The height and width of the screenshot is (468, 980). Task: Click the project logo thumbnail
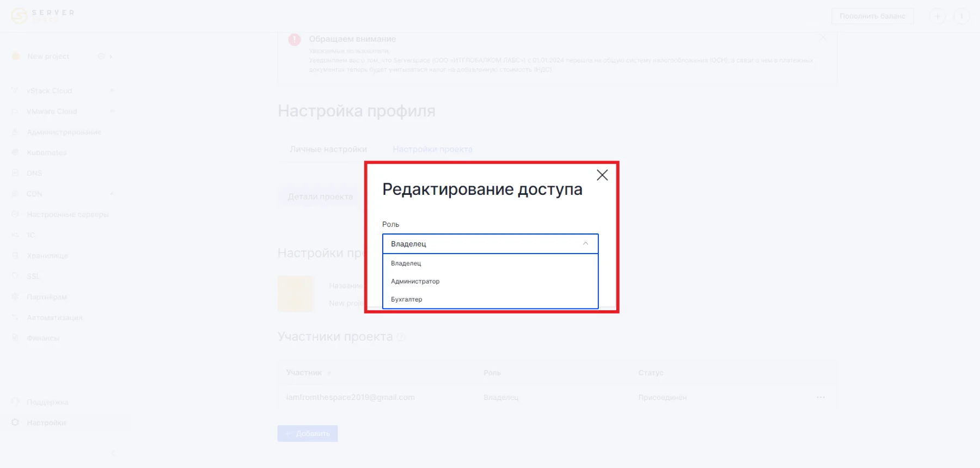click(x=296, y=294)
